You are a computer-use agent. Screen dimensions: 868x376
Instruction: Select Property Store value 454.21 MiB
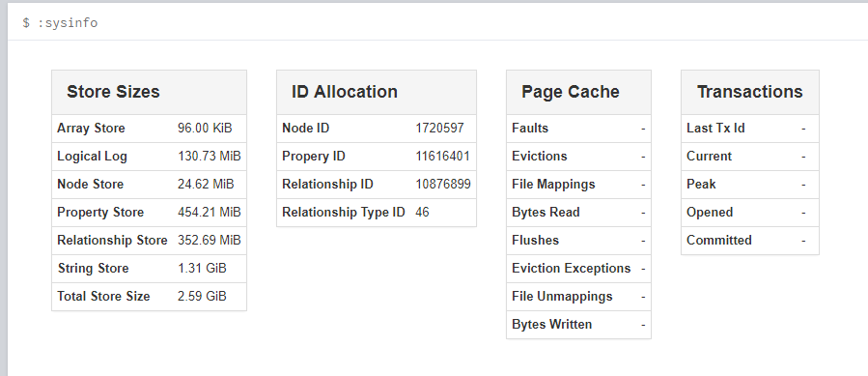[x=210, y=213]
